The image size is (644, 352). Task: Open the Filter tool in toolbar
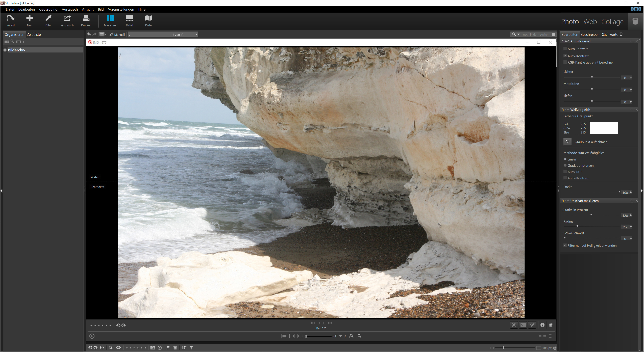click(48, 20)
